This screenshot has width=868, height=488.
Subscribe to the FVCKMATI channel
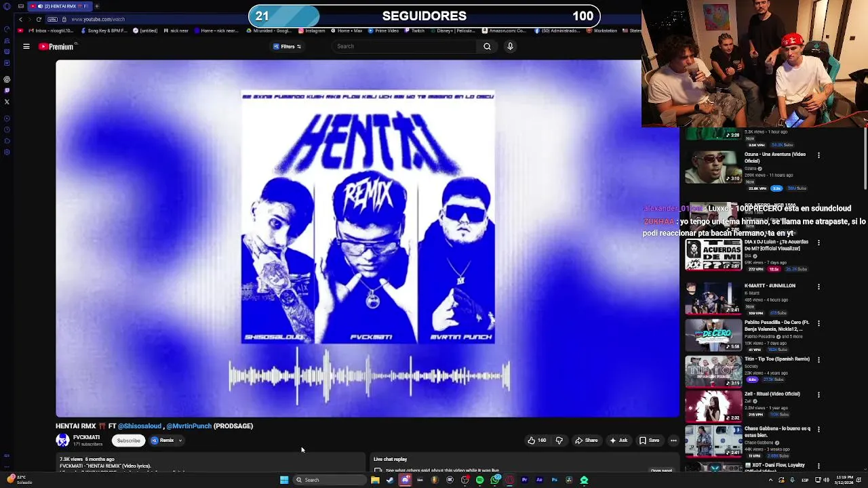(x=128, y=441)
